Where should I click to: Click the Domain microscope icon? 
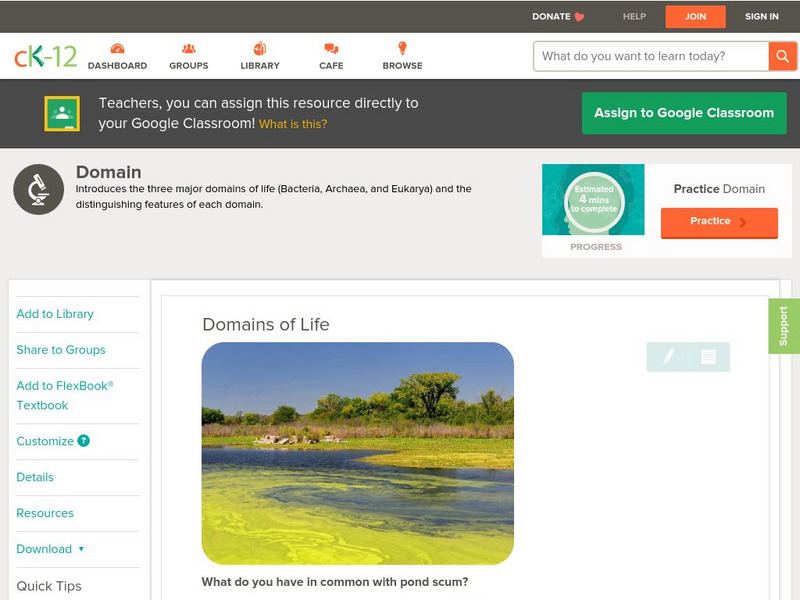click(39, 189)
